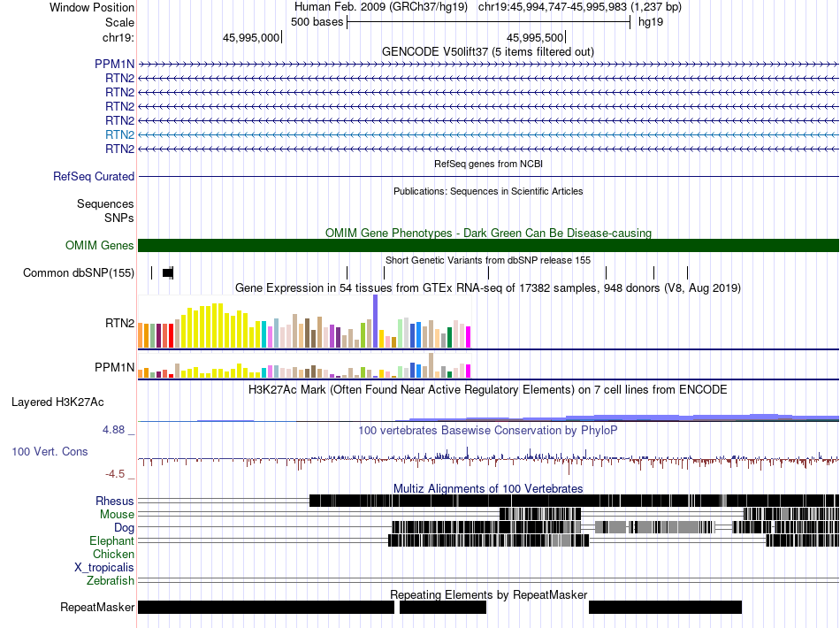Click the PPM1N label beside the GTEx bar chart
Image resolution: width=840 pixels, height=628 pixels.
point(114,368)
